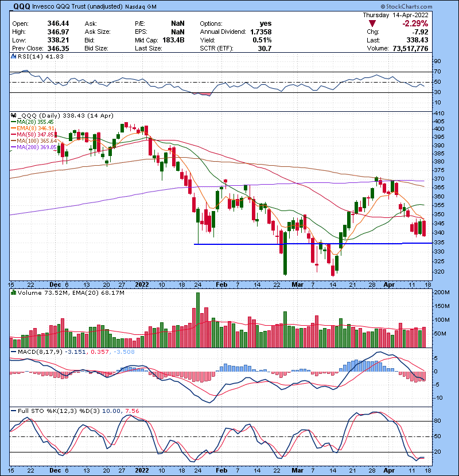Click the High value 346.97
Image resolution: width=459 pixels, height=476 pixels.
[58, 32]
